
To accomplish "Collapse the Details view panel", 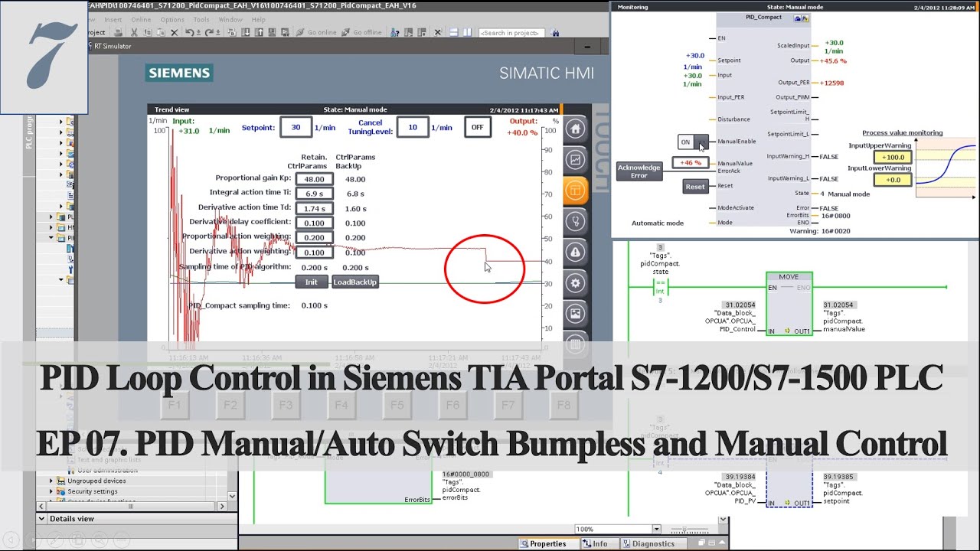I will (42, 519).
